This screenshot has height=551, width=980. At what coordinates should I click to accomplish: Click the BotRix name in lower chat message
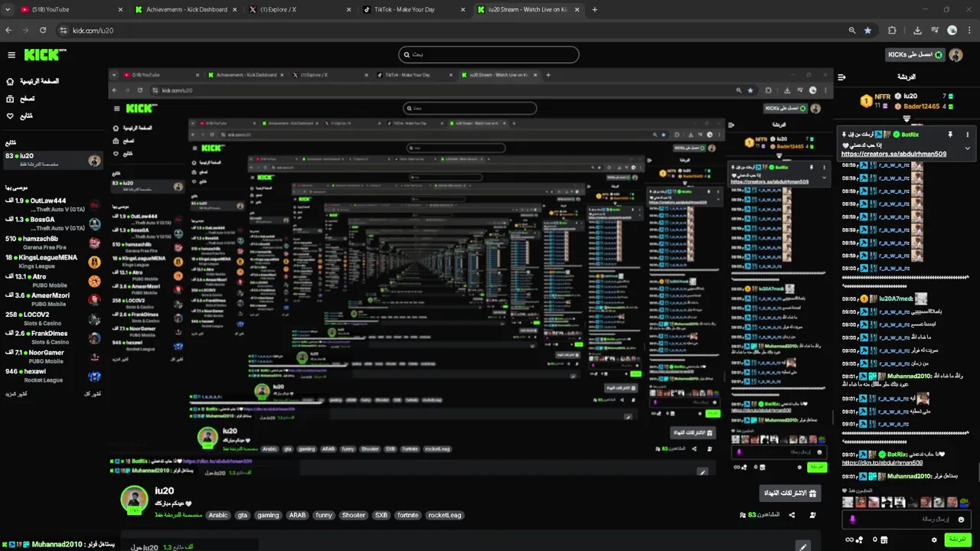pyautogui.click(x=897, y=455)
